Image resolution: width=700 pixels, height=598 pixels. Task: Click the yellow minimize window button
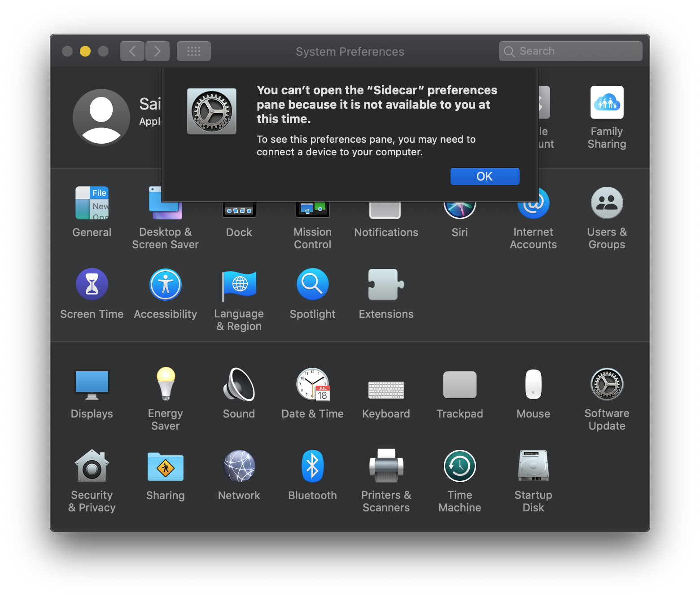click(85, 51)
